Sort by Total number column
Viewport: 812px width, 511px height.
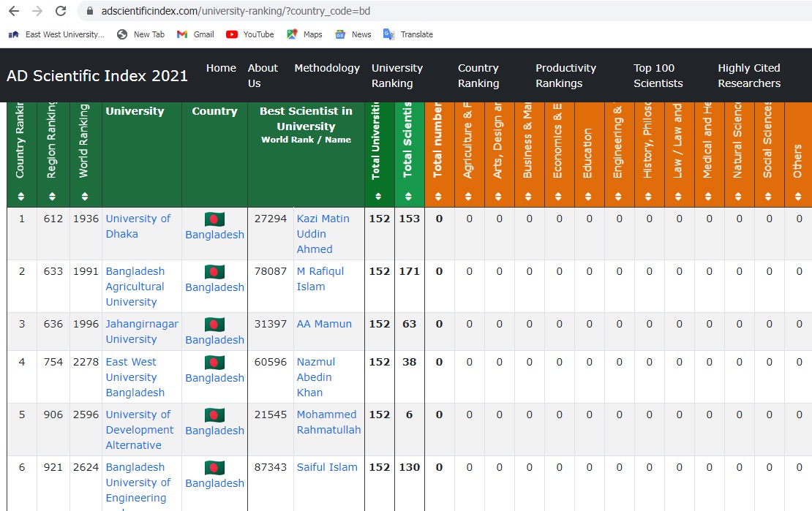click(439, 196)
